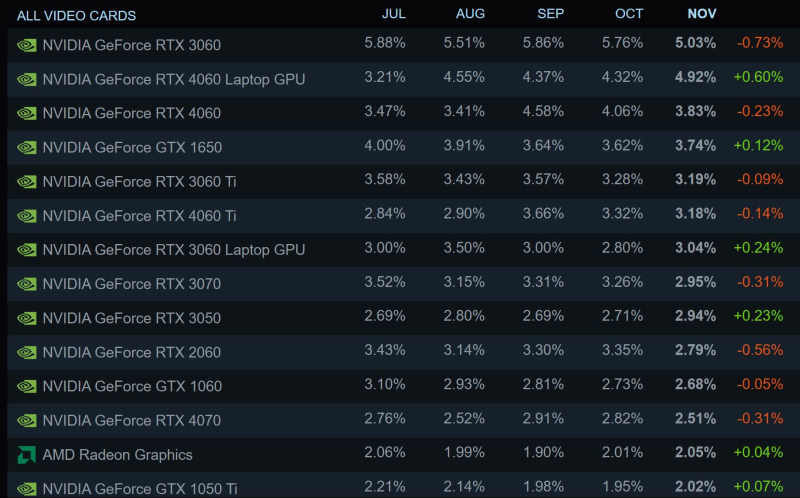This screenshot has height=498, width=800.
Task: Click the NVIDIA logo beside GTX 1650
Action: pyautogui.click(x=27, y=147)
